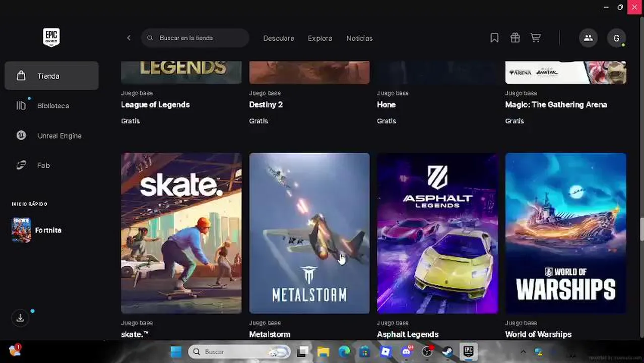Click the League of Legends cover image
Viewport: 644px width, 363px height.
pos(181,72)
